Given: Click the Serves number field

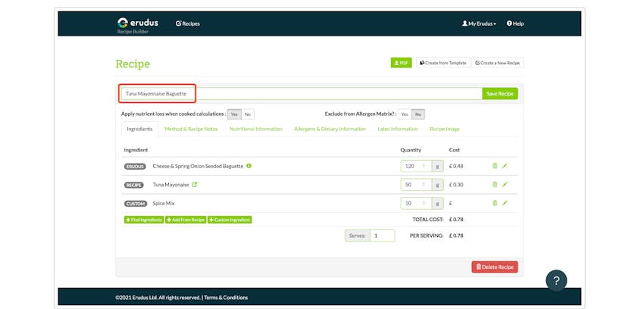Looking at the screenshot, I should click(383, 236).
